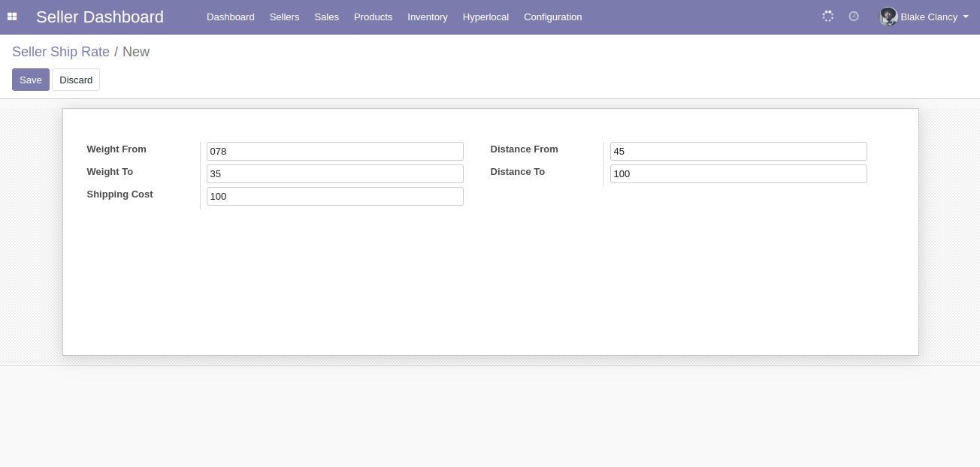The height and width of the screenshot is (467, 980).
Task: Click the New breadcrumb text
Action: (x=136, y=52)
